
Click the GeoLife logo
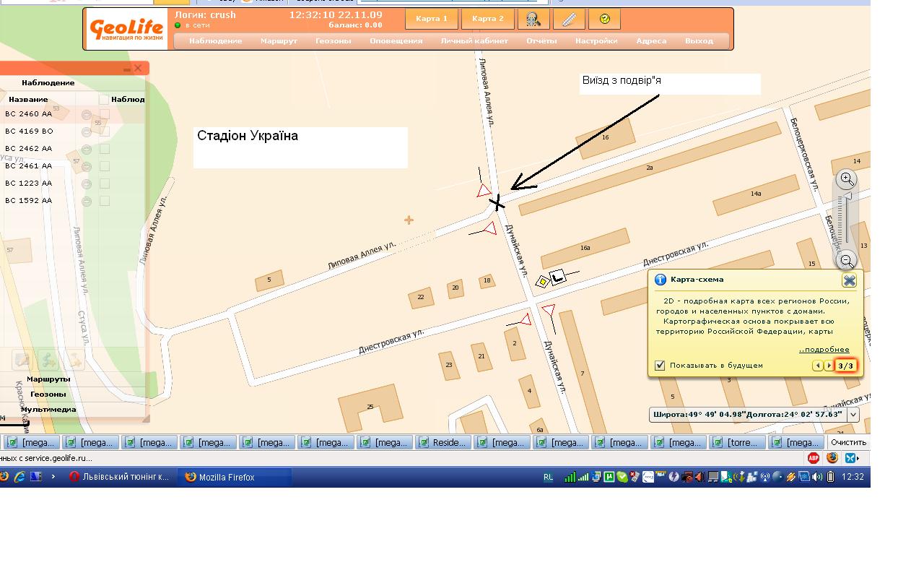click(x=126, y=29)
